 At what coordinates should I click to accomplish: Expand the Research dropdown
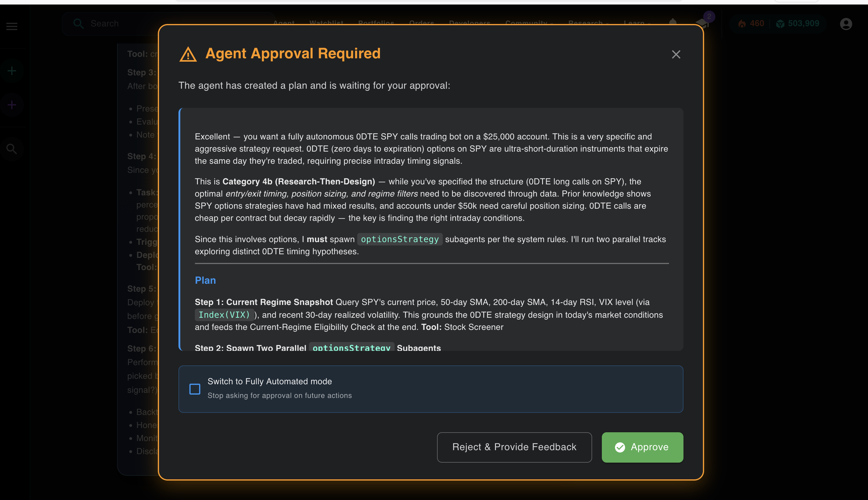[x=586, y=23]
